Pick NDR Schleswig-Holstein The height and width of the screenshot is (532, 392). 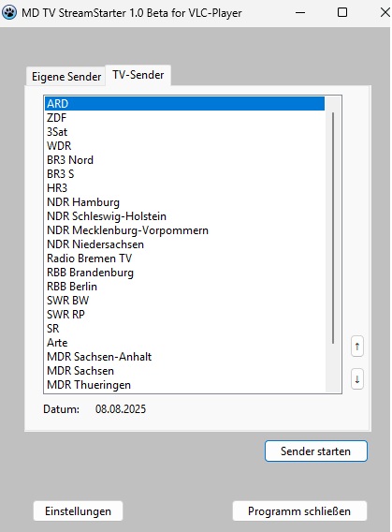click(184, 216)
